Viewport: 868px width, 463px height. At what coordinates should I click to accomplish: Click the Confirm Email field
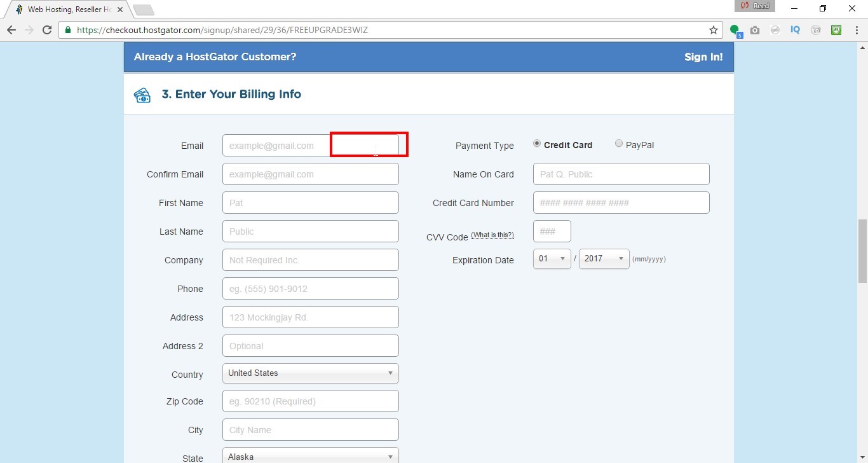311,174
